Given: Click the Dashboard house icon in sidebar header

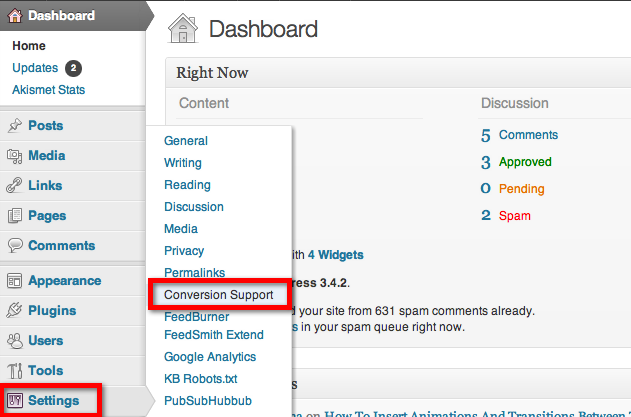Looking at the screenshot, I should pyautogui.click(x=15, y=16).
